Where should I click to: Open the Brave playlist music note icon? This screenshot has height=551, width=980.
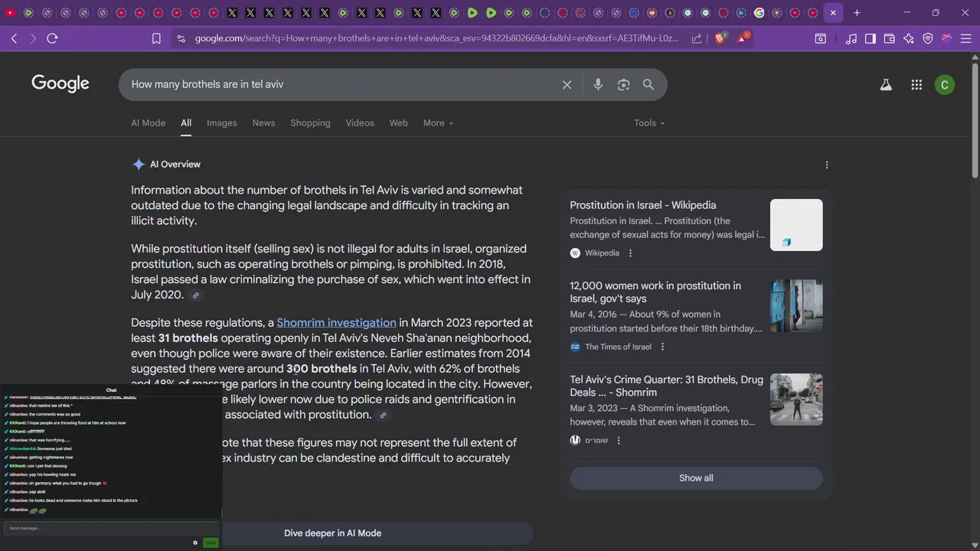(x=851, y=38)
